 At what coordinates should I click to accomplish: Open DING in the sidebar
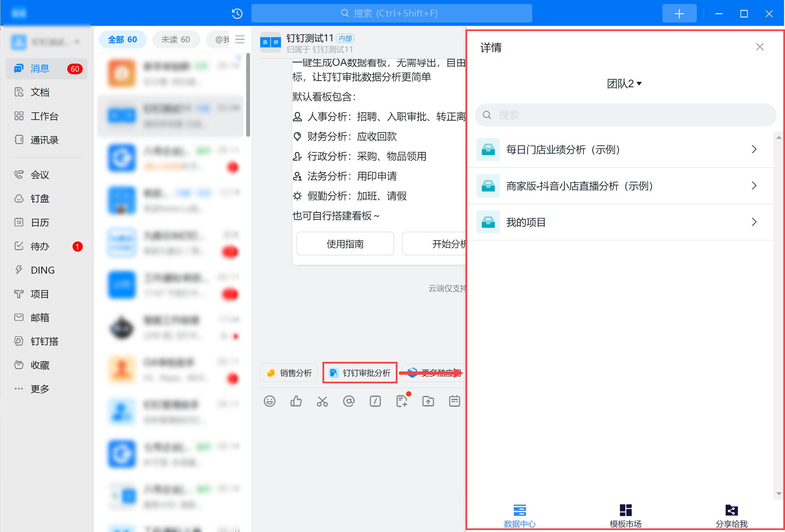pyautogui.click(x=47, y=270)
